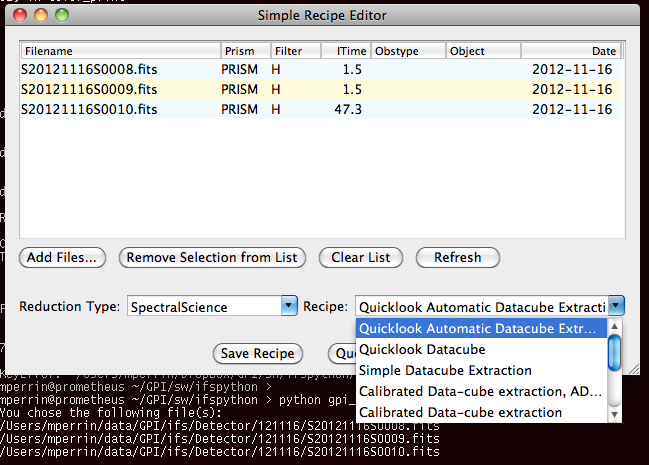
Task: Pick Quicklook Automatic Datacube Extraction option
Action: (477, 329)
